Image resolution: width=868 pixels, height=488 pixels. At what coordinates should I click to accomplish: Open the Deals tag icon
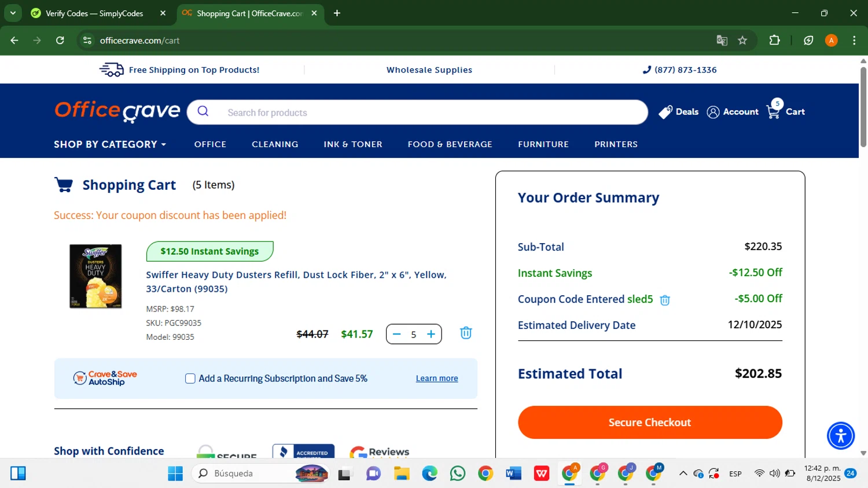point(665,112)
